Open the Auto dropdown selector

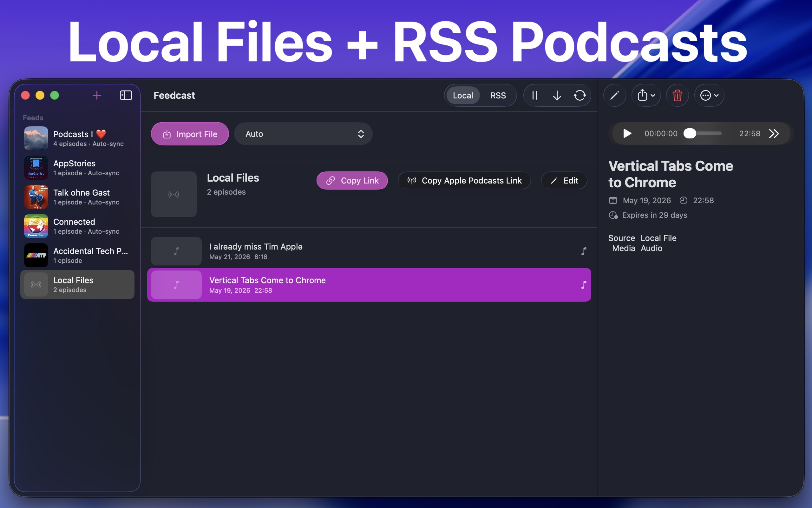click(x=303, y=134)
